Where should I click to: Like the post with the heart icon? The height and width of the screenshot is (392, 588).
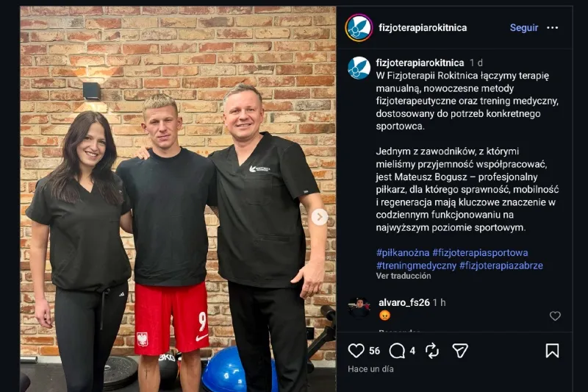(356, 351)
